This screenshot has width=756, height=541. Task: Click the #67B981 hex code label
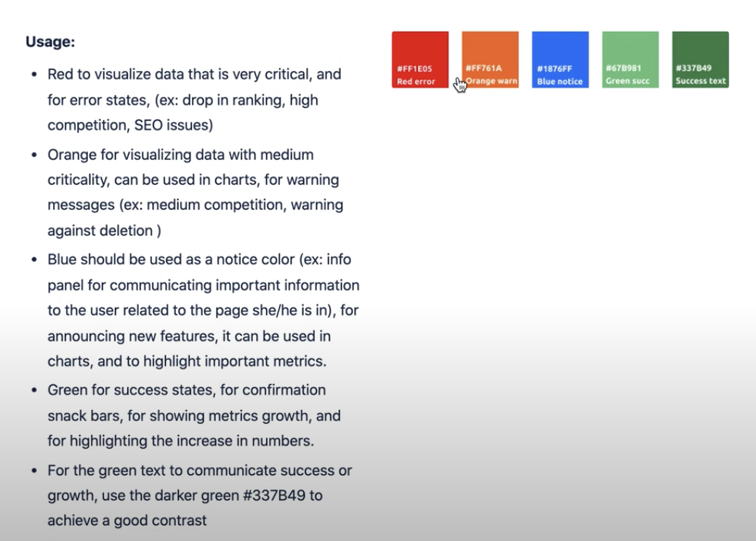pyautogui.click(x=624, y=68)
